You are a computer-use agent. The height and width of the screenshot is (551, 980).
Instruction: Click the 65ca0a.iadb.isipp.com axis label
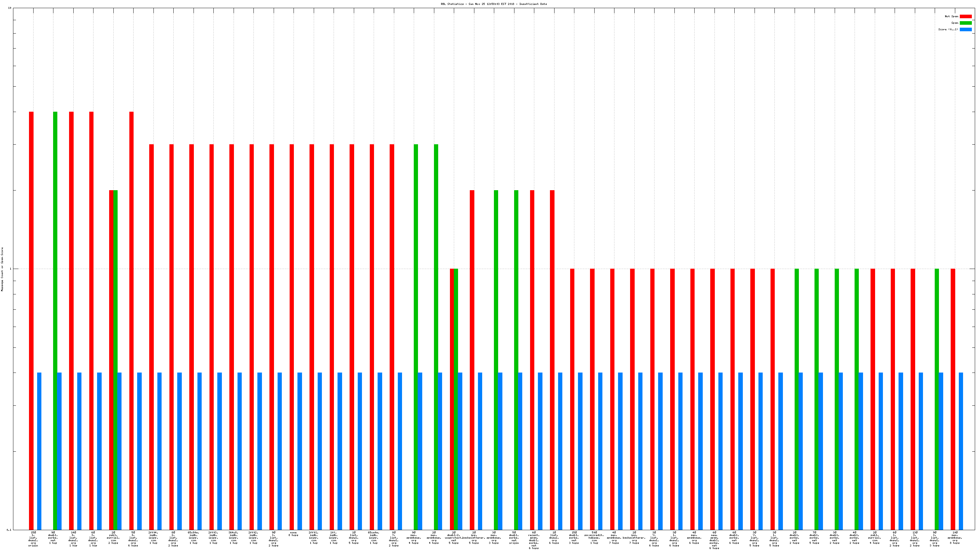click(374, 538)
